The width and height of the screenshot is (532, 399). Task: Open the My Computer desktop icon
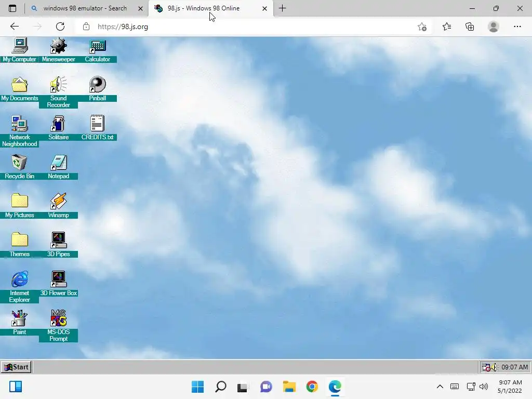19,49
